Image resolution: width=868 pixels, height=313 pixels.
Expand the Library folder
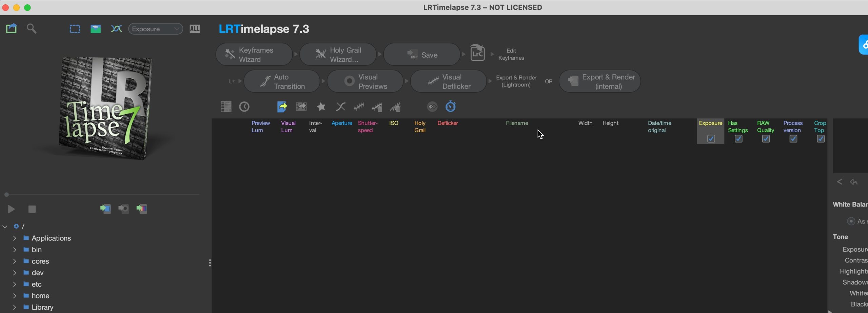point(15,307)
